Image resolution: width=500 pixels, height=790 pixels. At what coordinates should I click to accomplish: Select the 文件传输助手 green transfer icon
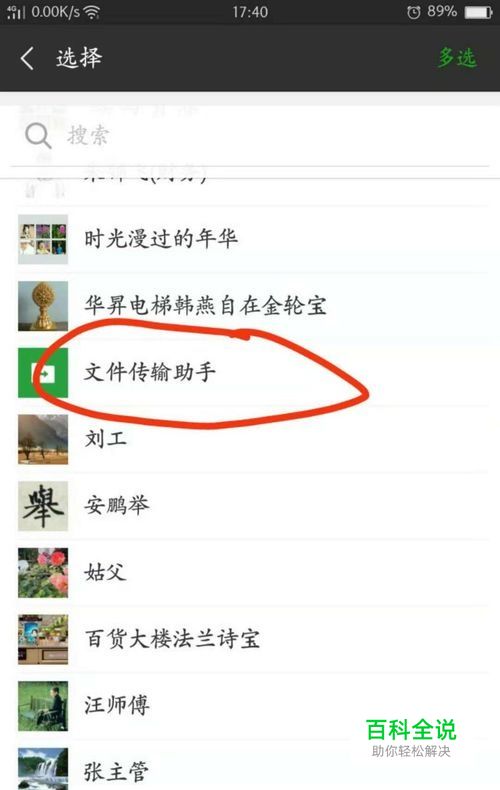tap(43, 373)
